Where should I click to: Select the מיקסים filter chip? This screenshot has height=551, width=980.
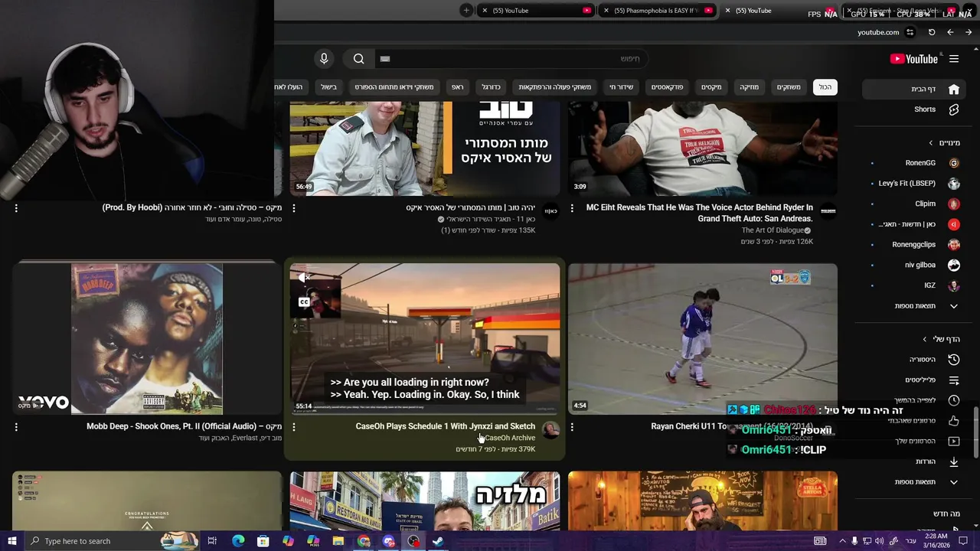click(x=711, y=87)
